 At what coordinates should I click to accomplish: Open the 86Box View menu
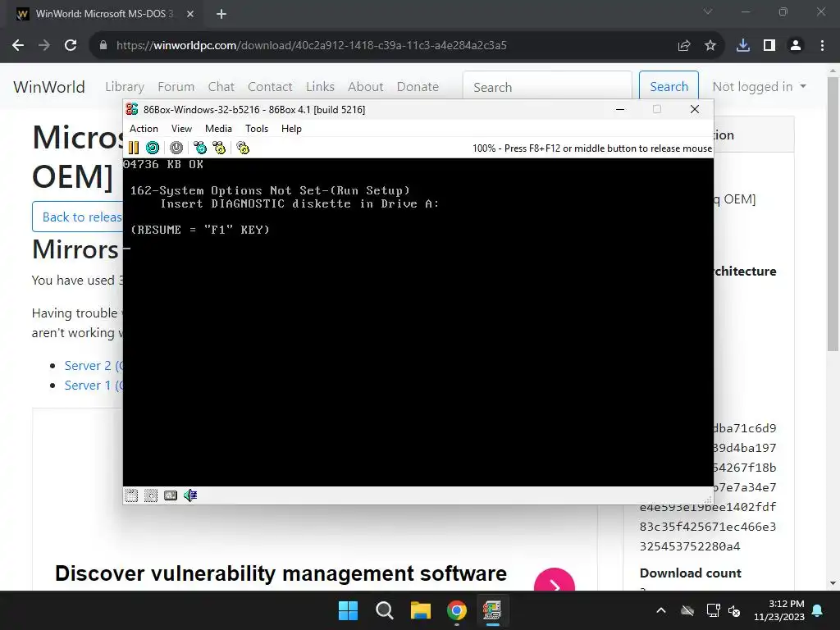(181, 129)
